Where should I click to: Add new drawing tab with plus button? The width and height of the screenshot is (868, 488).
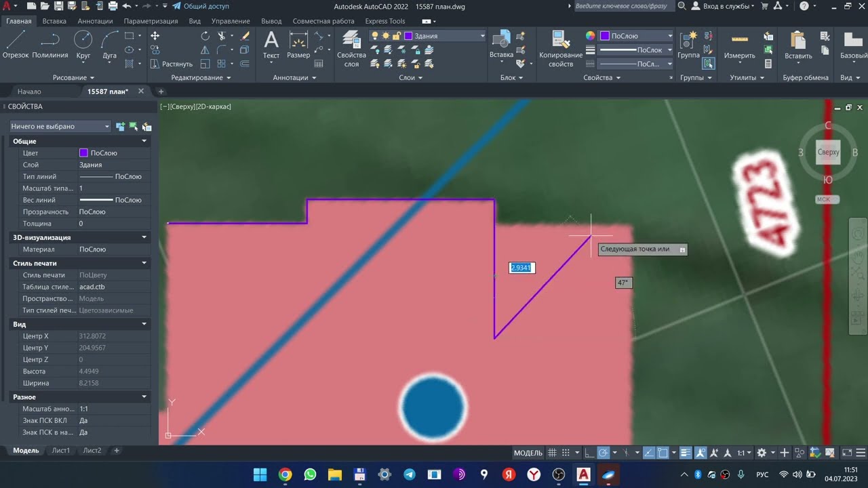[161, 91]
